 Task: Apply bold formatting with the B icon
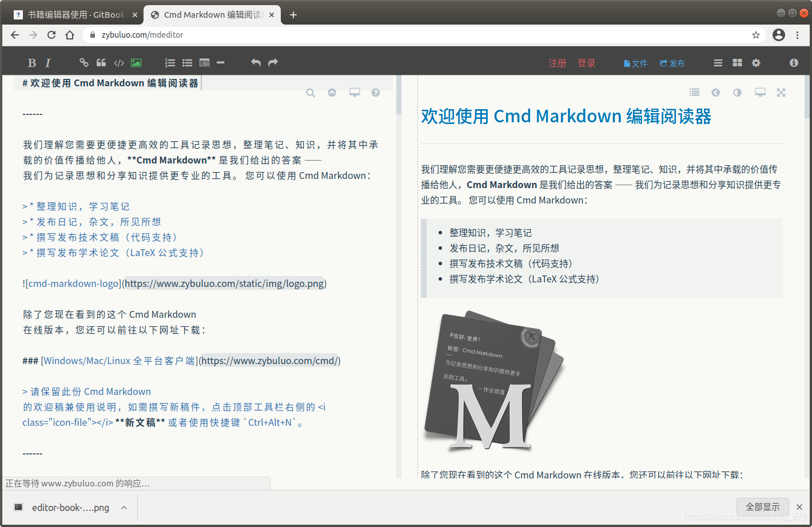32,63
